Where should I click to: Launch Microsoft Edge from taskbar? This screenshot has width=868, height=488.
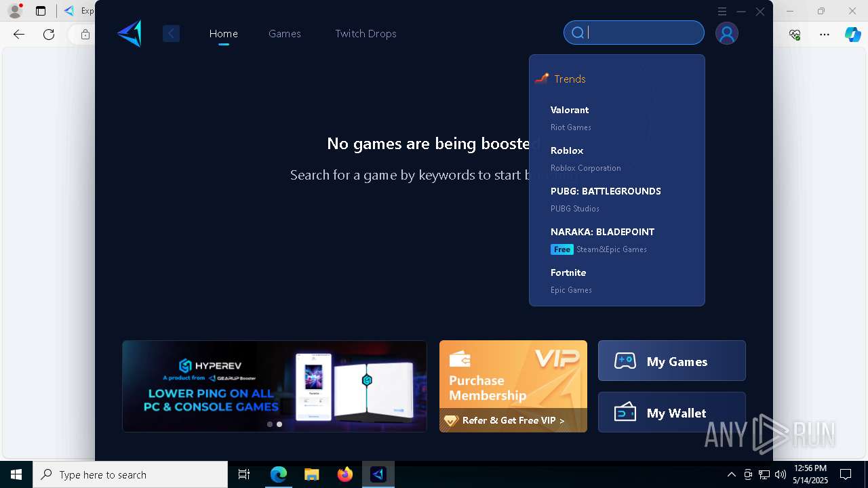[x=279, y=474]
